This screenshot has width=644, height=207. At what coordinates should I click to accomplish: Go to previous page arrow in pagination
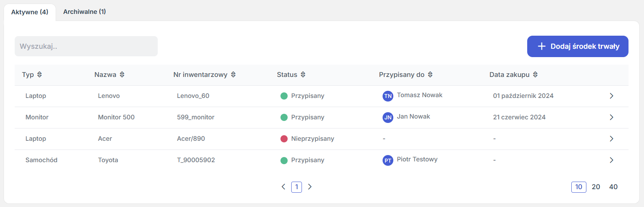click(283, 187)
